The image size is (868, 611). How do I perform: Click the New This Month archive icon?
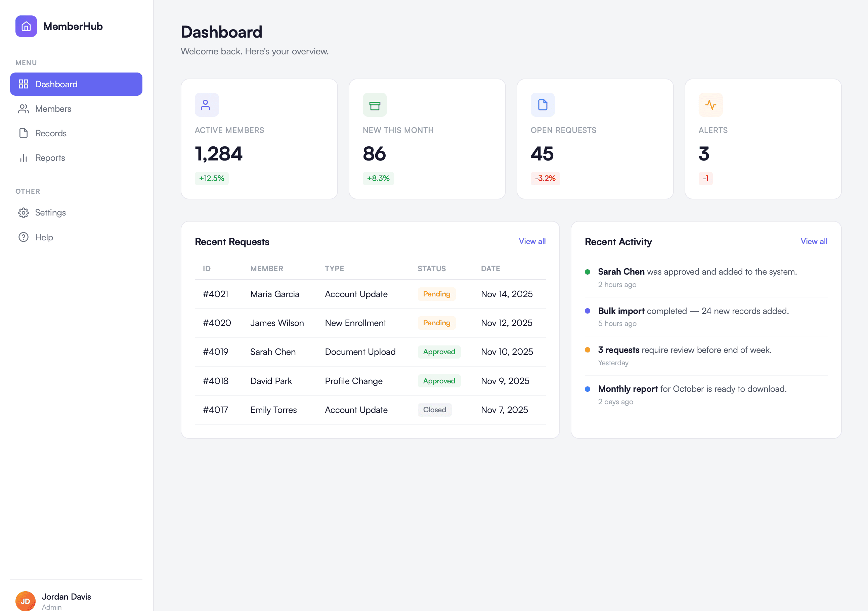(375, 105)
